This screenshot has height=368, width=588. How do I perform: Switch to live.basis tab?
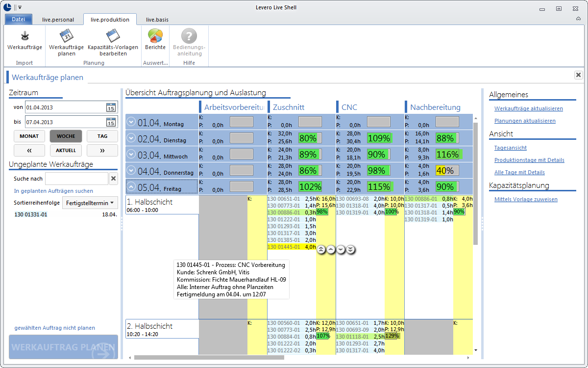pyautogui.click(x=157, y=20)
